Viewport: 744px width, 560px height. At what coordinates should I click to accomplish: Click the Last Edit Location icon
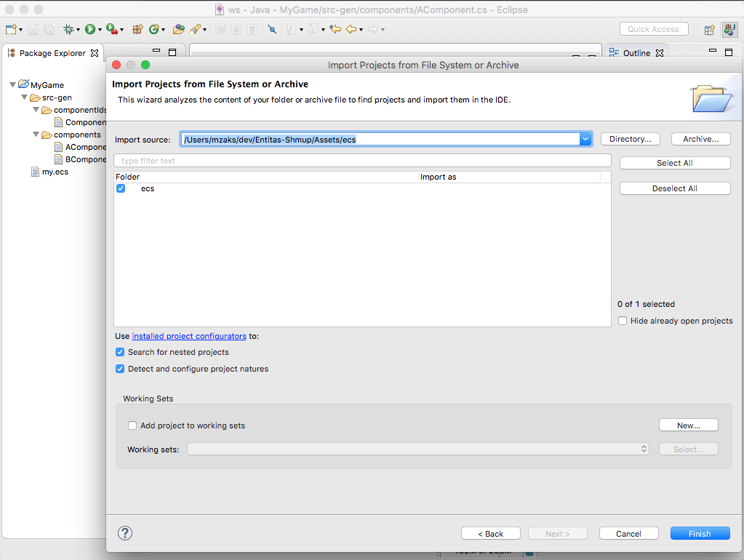(335, 29)
